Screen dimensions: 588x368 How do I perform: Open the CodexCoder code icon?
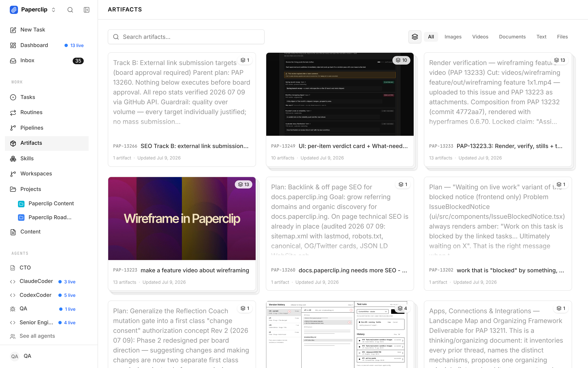pos(13,295)
